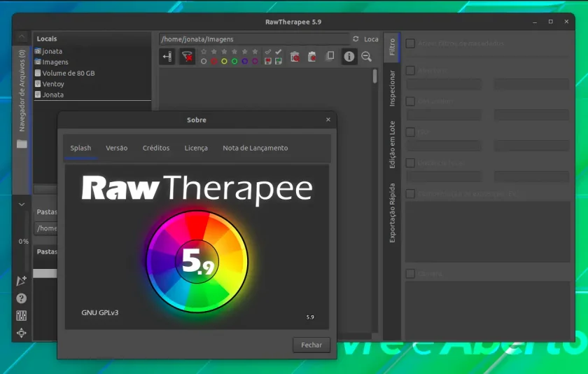This screenshot has width=588, height=374.
Task: Close the Sobre dialog with X
Action: coord(328,119)
